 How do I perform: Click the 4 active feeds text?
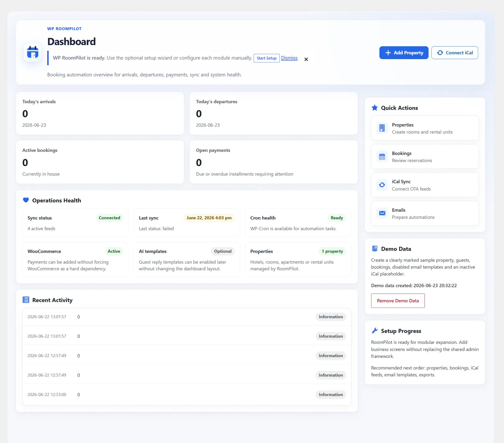click(41, 228)
